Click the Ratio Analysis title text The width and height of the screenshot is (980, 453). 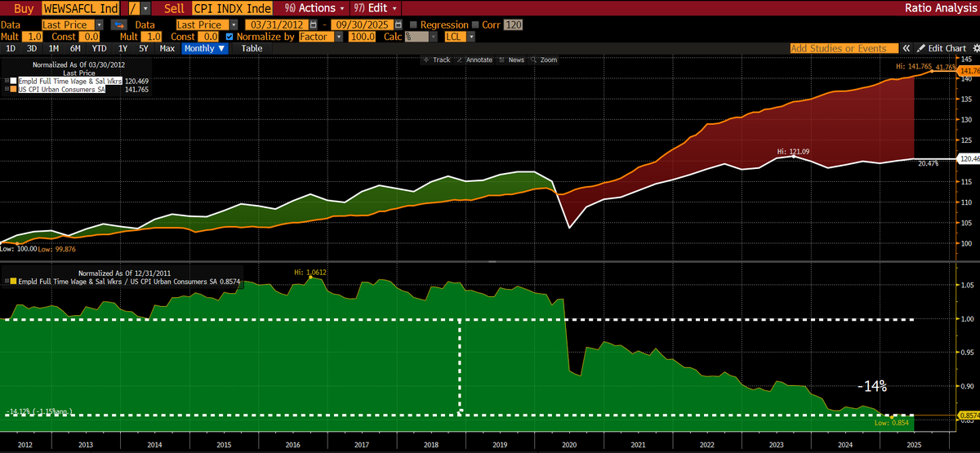click(942, 7)
